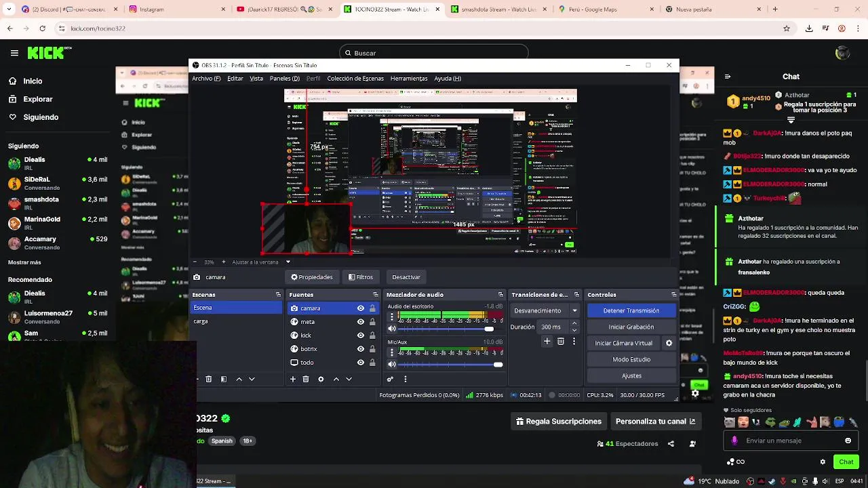Screen dimensions: 868x488
Task: Share the stream with share icon
Action: (671, 444)
